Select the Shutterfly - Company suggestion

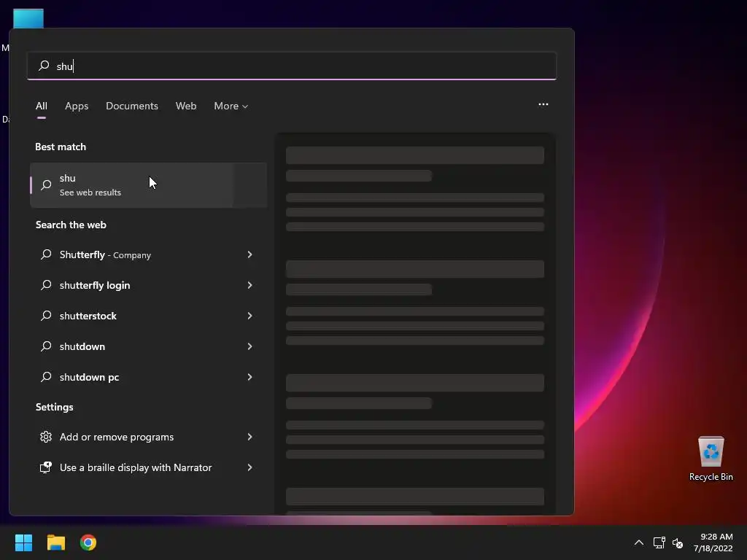(x=148, y=254)
